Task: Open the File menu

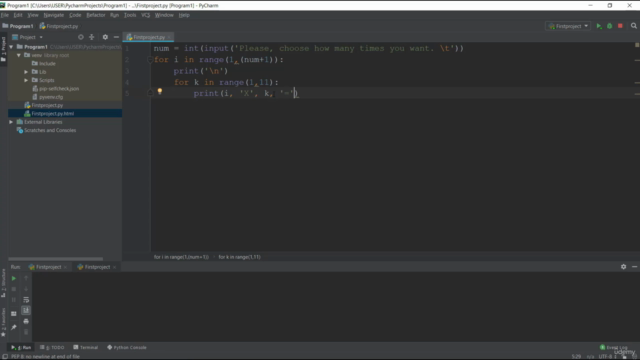Action: click(x=4, y=15)
